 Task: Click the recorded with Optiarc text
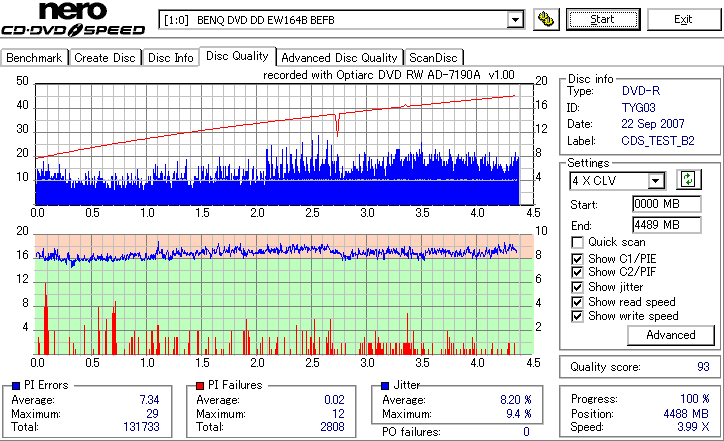[x=389, y=75]
